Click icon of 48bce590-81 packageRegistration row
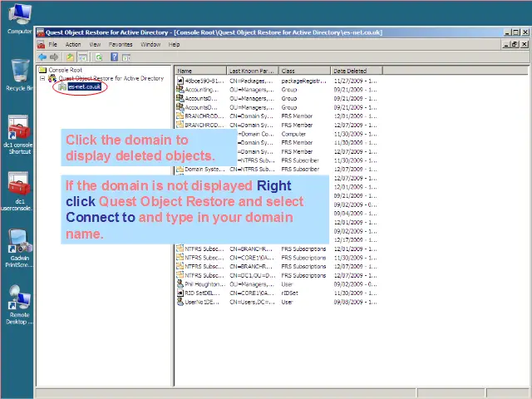The height and width of the screenshot is (399, 532). [x=180, y=81]
